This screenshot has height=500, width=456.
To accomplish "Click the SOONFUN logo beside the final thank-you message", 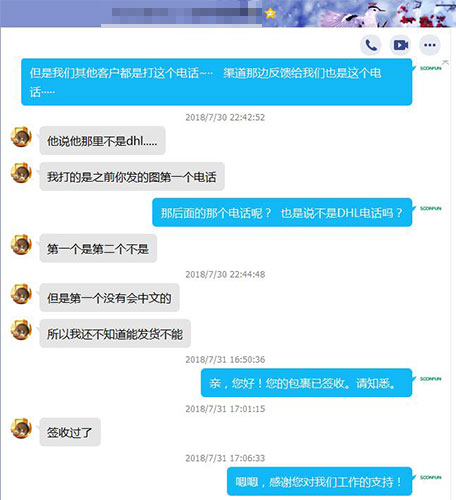I will coord(430,477).
